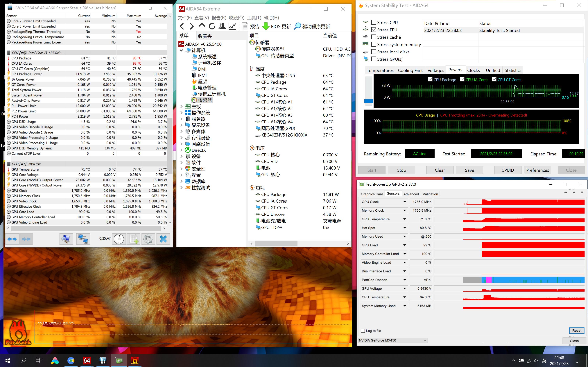Click the AIDA64 back navigation arrow
This screenshot has height=367, width=588.
(182, 26)
